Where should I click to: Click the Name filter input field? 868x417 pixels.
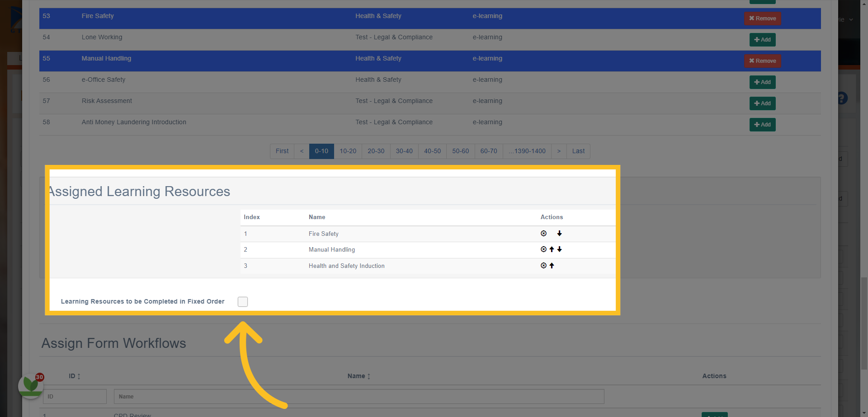tap(359, 397)
